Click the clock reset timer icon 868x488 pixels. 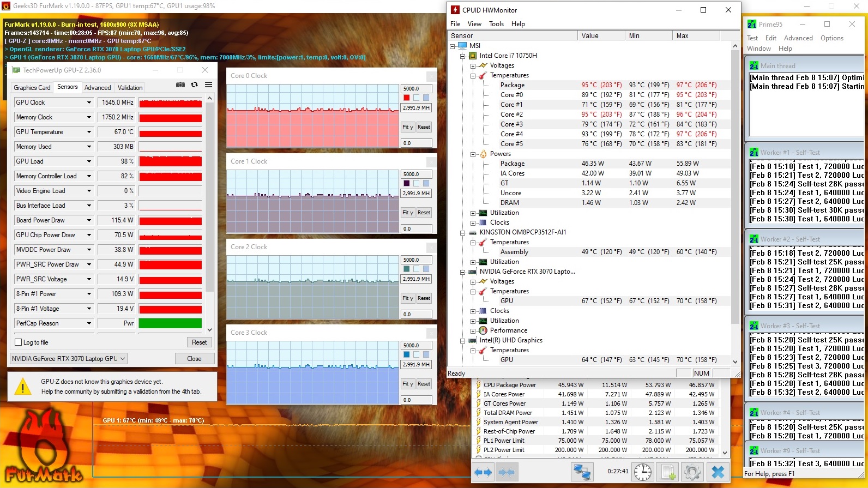click(643, 472)
